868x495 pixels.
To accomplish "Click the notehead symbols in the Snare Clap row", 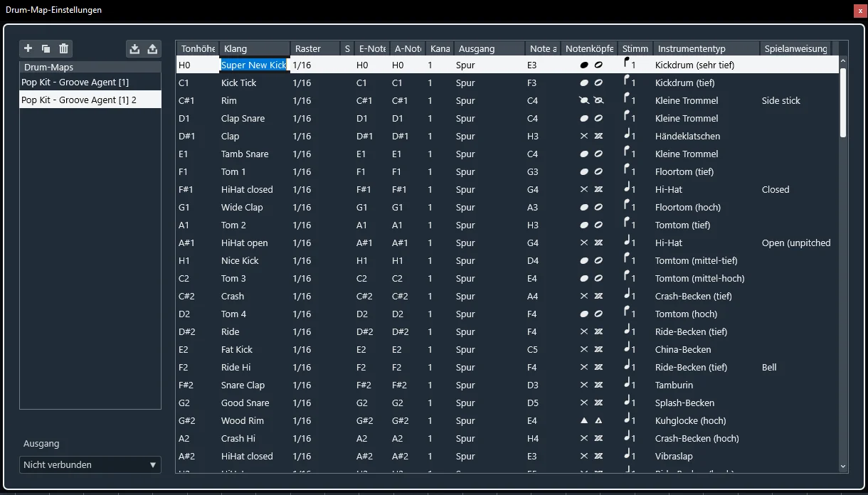I will 591,385.
